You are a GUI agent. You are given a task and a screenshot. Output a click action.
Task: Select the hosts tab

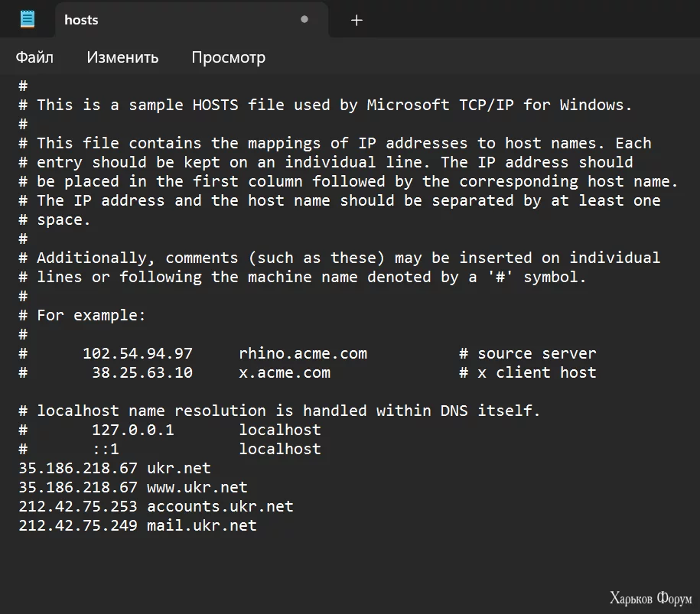click(81, 20)
